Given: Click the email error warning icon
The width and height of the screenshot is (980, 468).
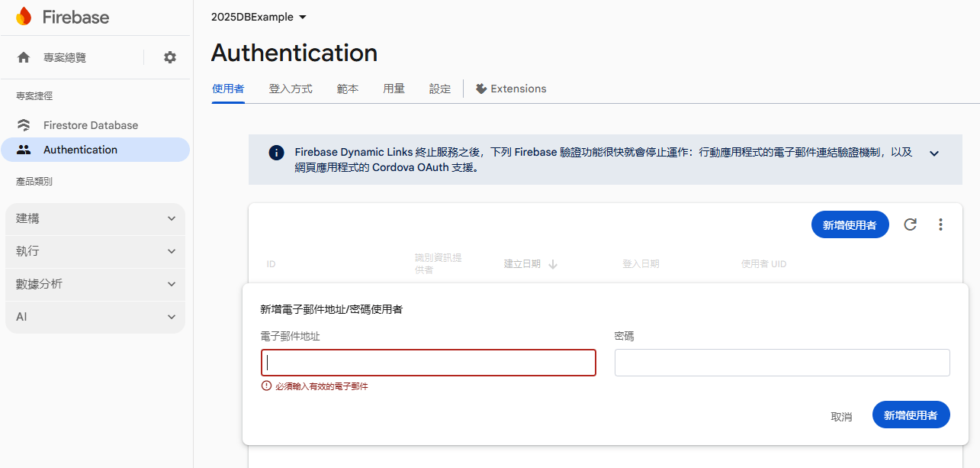Looking at the screenshot, I should [266, 386].
